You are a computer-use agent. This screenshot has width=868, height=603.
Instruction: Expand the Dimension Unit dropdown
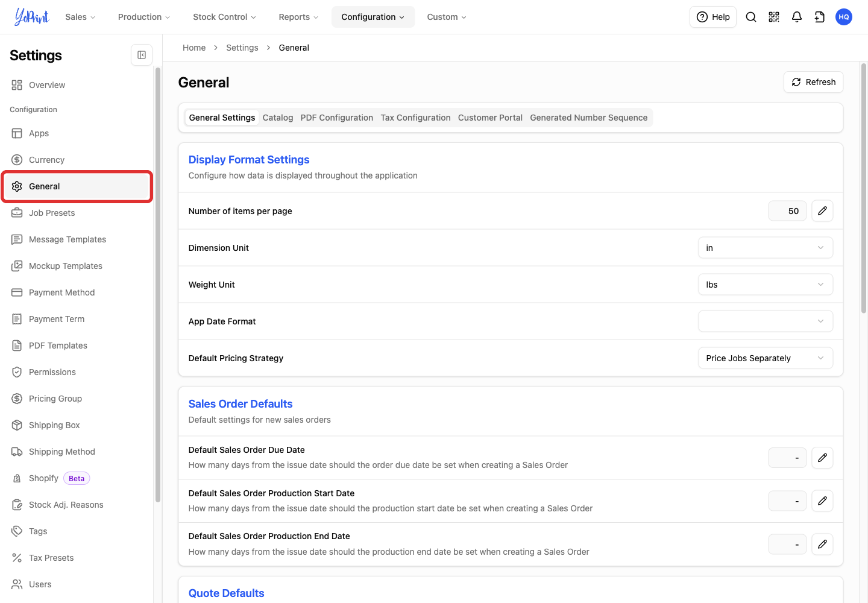pos(766,248)
